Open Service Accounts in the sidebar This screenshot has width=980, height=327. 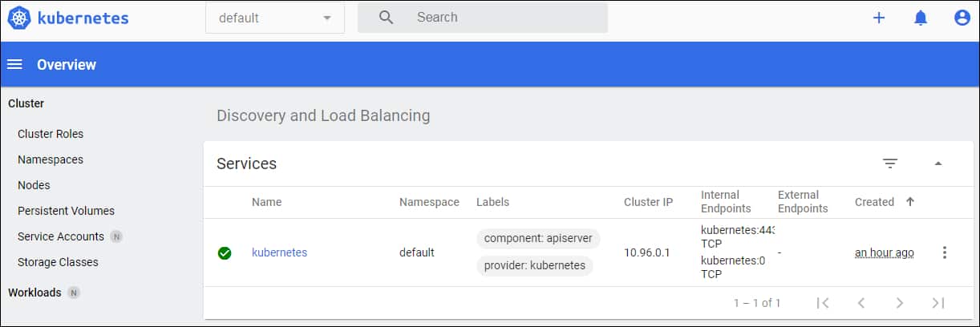click(x=61, y=236)
